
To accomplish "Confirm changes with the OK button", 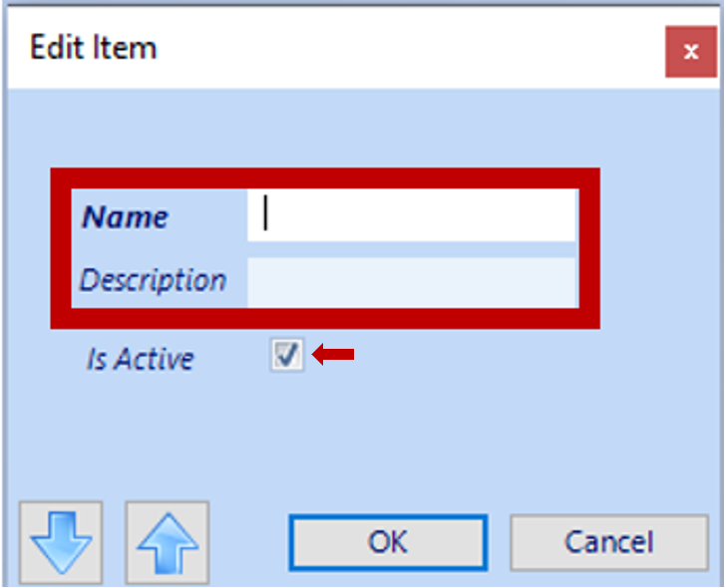I will click(388, 542).
